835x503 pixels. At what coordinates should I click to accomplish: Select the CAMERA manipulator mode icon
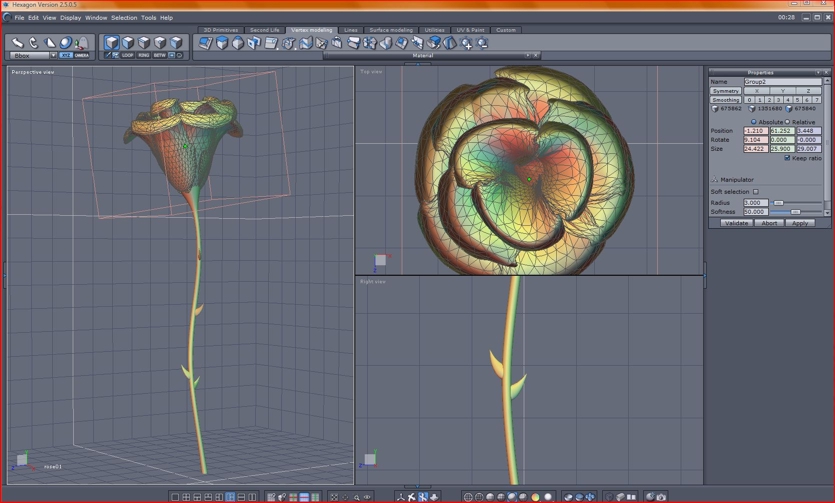pos(81,55)
